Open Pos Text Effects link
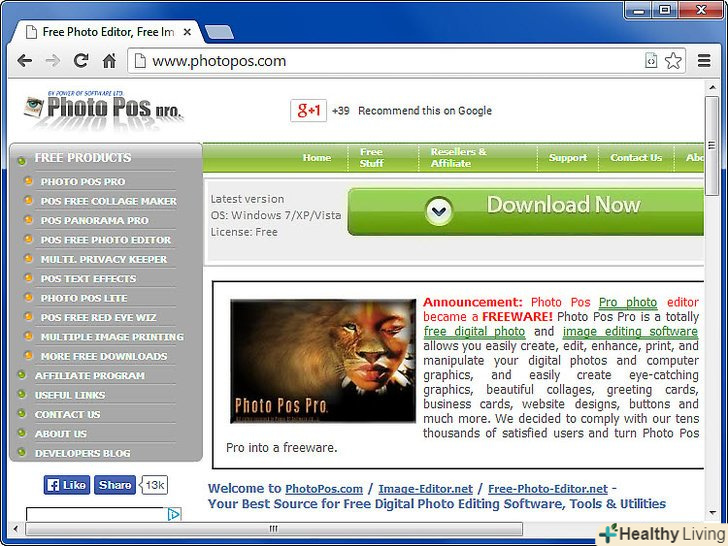728x546 pixels. [88, 279]
